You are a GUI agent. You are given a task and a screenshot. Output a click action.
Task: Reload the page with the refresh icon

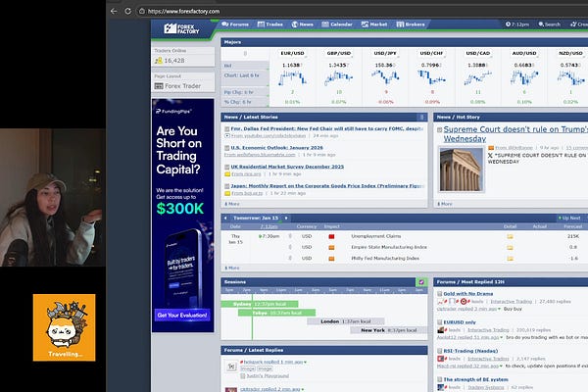127,11
